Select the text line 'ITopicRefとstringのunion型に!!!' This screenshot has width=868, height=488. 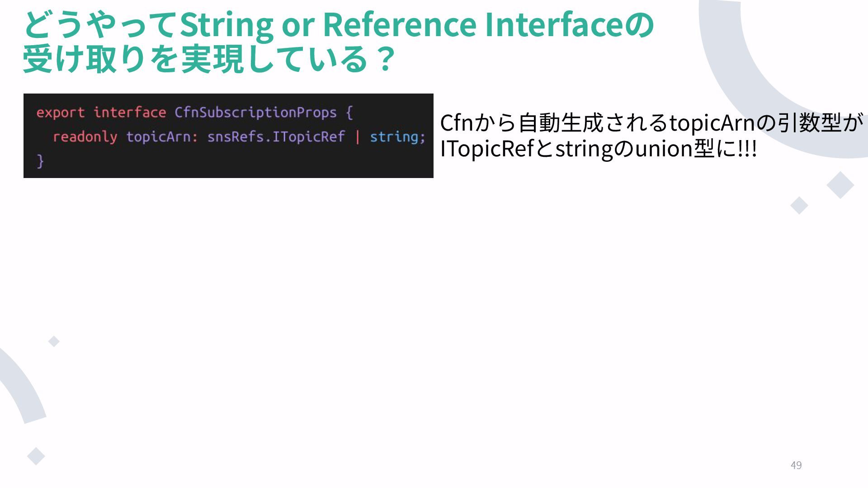click(599, 149)
